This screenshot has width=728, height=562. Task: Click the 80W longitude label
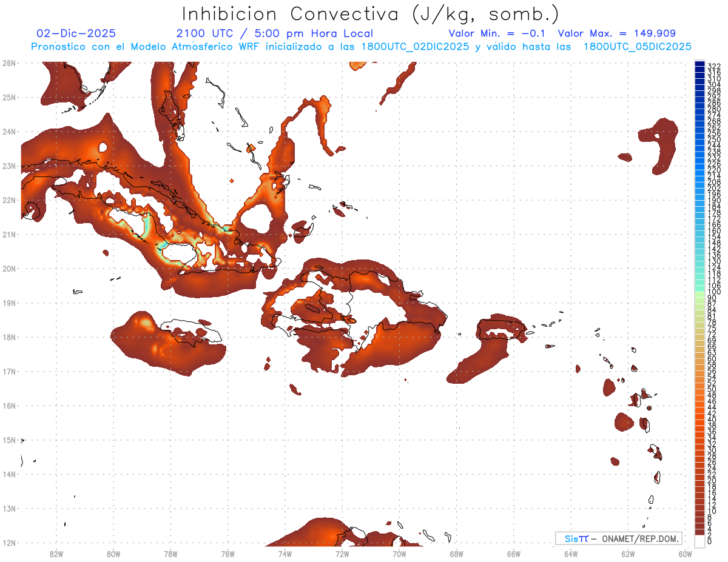click(x=113, y=553)
